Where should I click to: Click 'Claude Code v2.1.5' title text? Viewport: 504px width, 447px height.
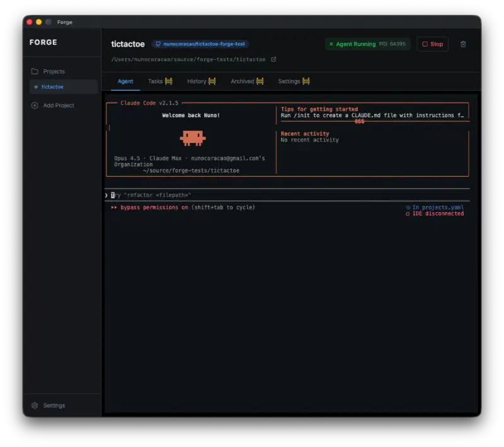(149, 103)
